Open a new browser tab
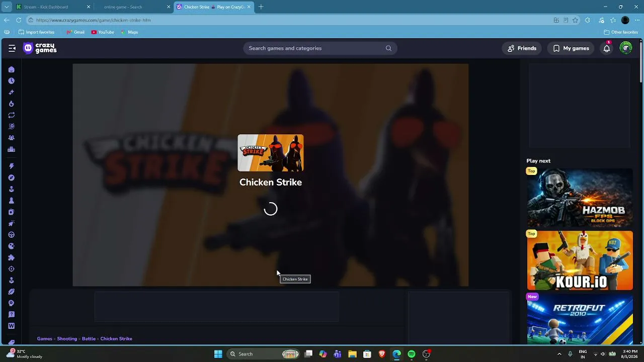Image resolution: width=644 pixels, height=362 pixels. pyautogui.click(x=261, y=7)
